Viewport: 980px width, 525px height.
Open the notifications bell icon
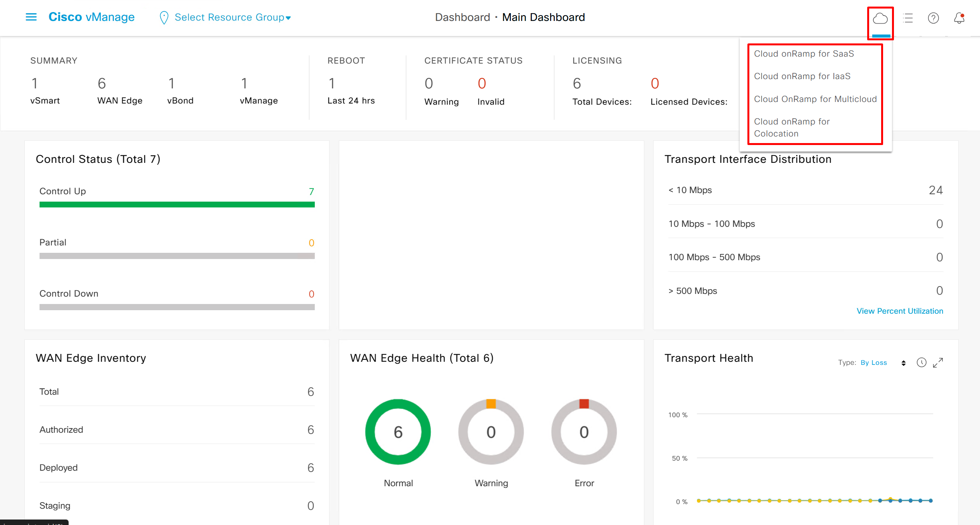click(959, 18)
